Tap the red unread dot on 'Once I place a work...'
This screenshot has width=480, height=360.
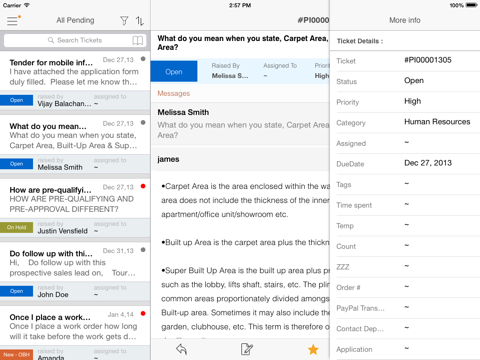point(143,314)
